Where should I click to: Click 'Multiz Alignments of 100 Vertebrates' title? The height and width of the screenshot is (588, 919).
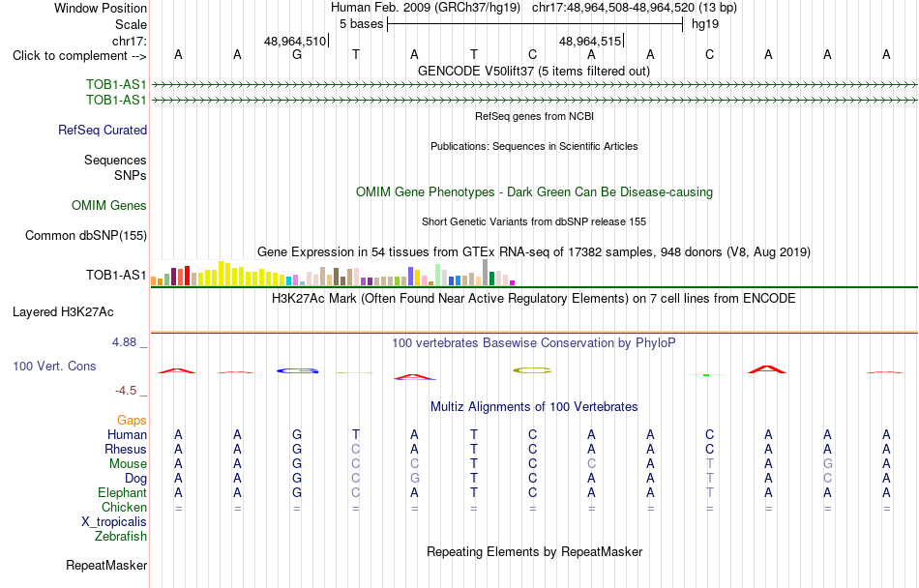click(x=534, y=407)
